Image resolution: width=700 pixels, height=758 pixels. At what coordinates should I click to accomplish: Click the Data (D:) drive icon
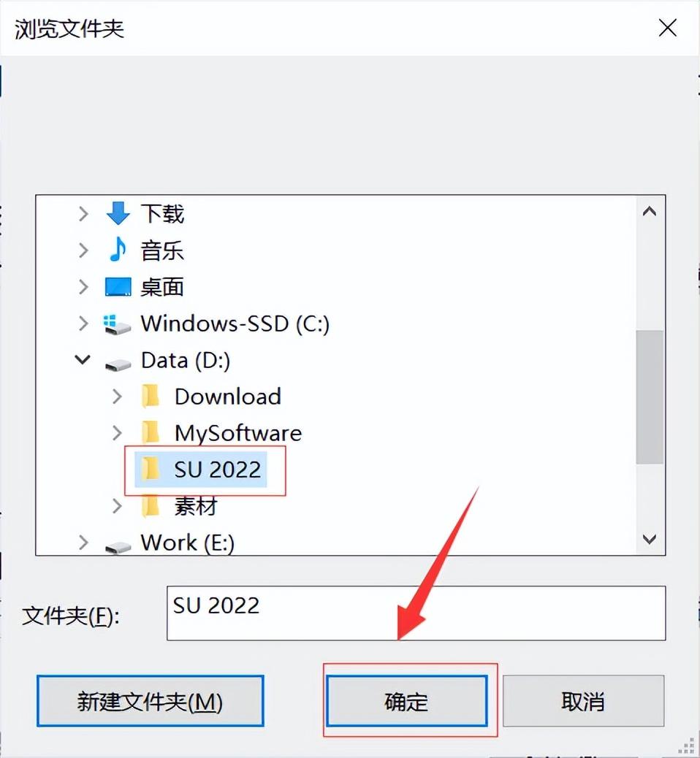coord(118,364)
